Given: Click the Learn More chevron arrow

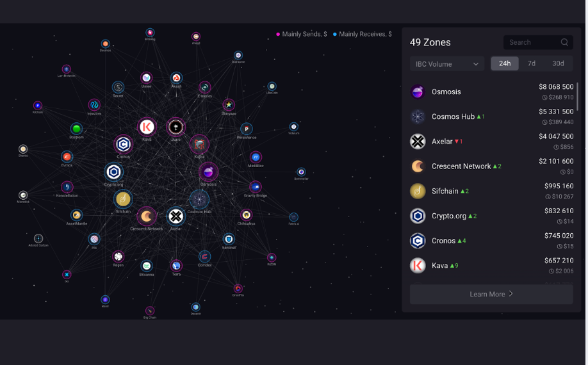Looking at the screenshot, I should click(511, 295).
